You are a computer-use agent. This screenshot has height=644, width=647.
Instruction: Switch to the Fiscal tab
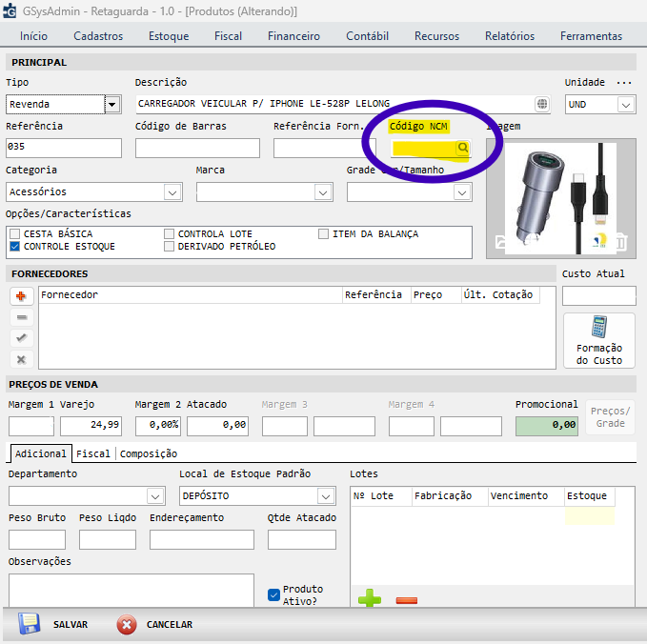pyautogui.click(x=93, y=453)
